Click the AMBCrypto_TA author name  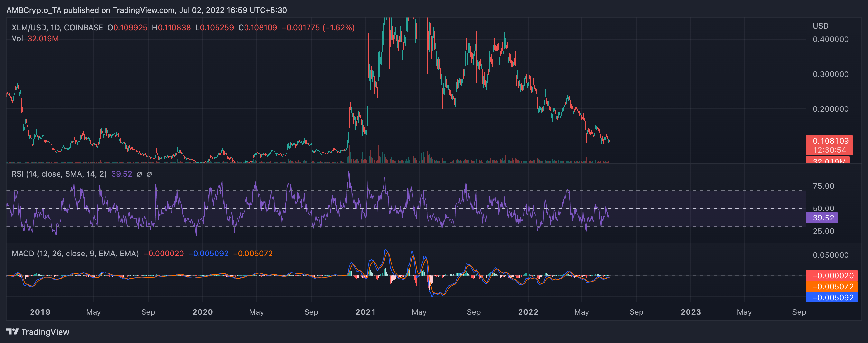(34, 10)
